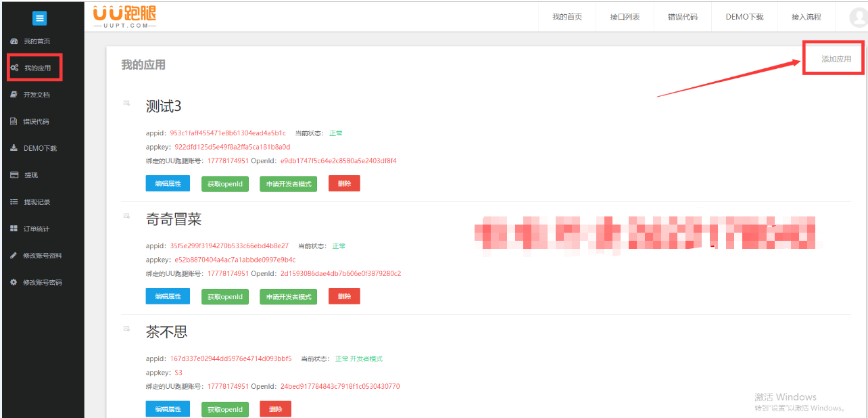This screenshot has height=418, width=868.
Task: Click the UU跑腿 logo
Action: coord(125,16)
